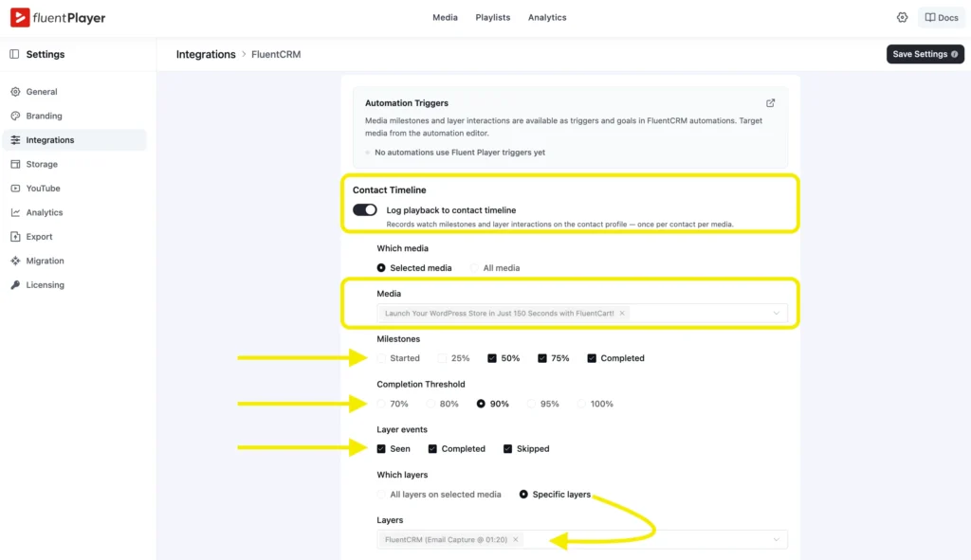Expand the Media dropdown chevron
The height and width of the screenshot is (560, 971).
(x=776, y=313)
